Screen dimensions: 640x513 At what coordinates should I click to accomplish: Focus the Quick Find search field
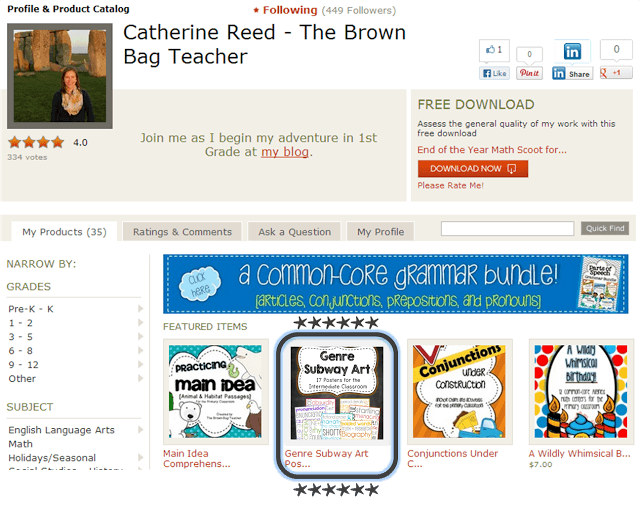507,229
